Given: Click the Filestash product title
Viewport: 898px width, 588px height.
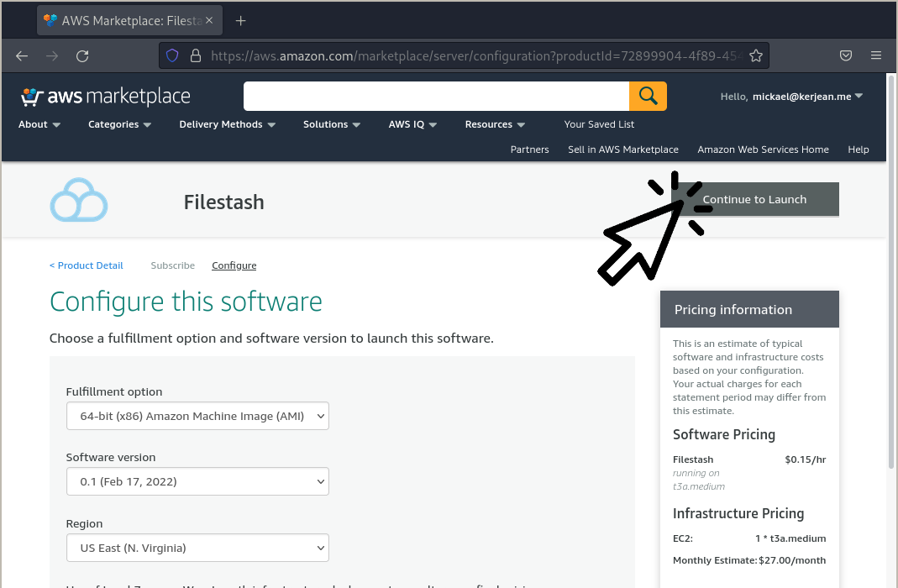Looking at the screenshot, I should (224, 202).
